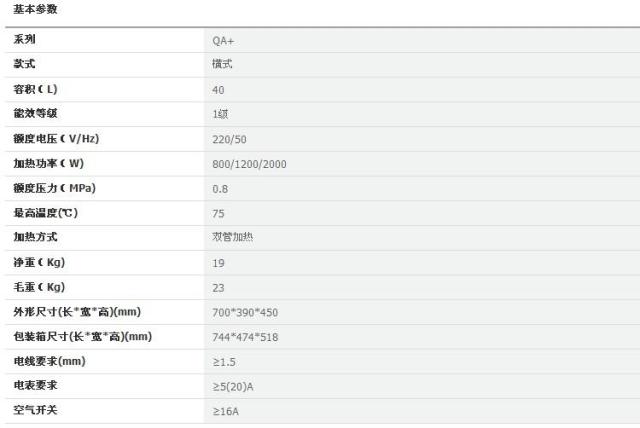This screenshot has width=640, height=428.
Task: Select the 加热功率 (W) label
Action: [x=49, y=163]
